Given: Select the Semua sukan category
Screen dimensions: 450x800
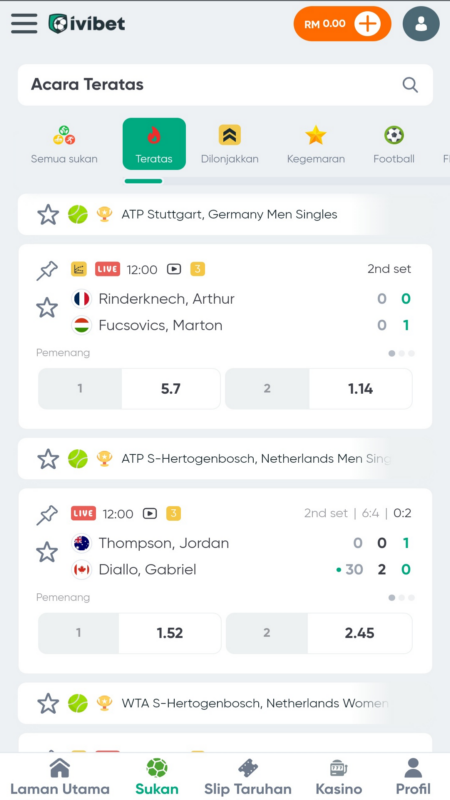Looking at the screenshot, I should tap(64, 144).
